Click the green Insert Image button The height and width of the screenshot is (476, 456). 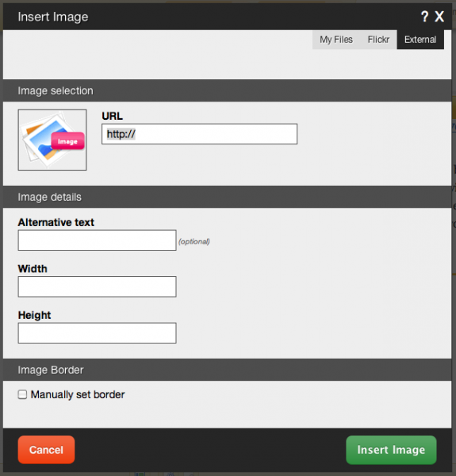pos(391,450)
